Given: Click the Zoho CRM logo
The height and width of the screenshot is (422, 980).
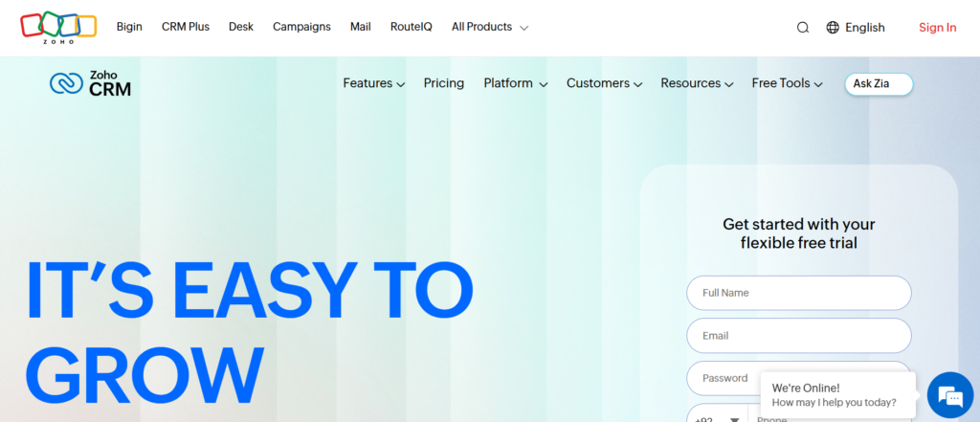Looking at the screenshot, I should point(91,84).
